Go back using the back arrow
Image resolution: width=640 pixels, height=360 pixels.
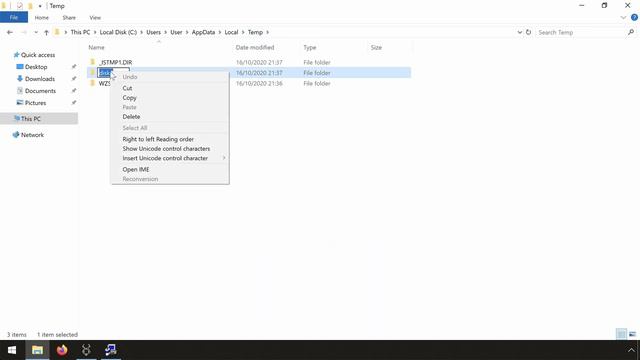point(10,32)
